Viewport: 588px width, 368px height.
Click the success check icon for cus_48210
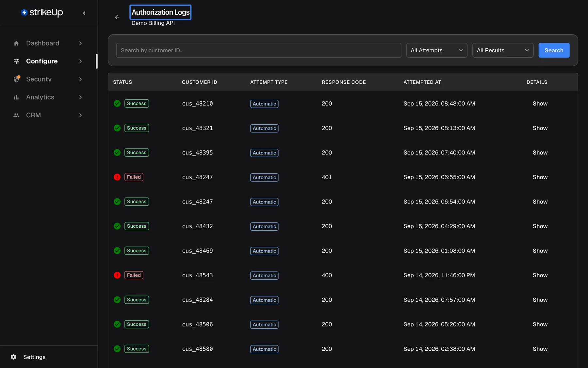[x=117, y=103]
